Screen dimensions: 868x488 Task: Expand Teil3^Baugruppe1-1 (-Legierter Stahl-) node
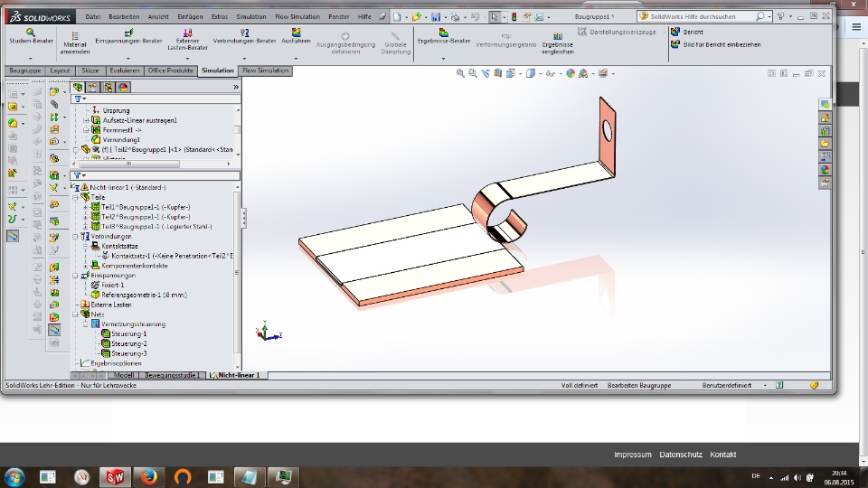(x=86, y=226)
